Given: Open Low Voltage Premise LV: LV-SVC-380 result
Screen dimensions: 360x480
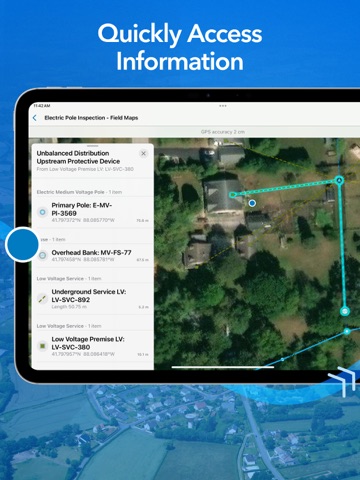Looking at the screenshot, I should point(93,346).
